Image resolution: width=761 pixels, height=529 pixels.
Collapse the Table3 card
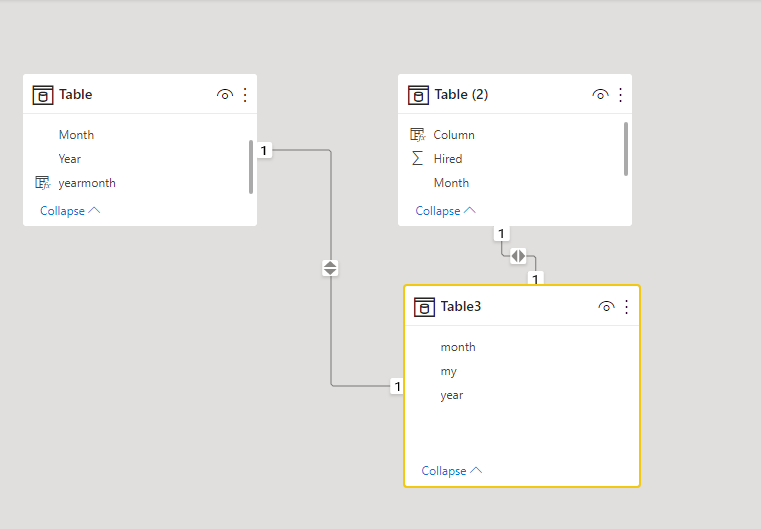(451, 471)
